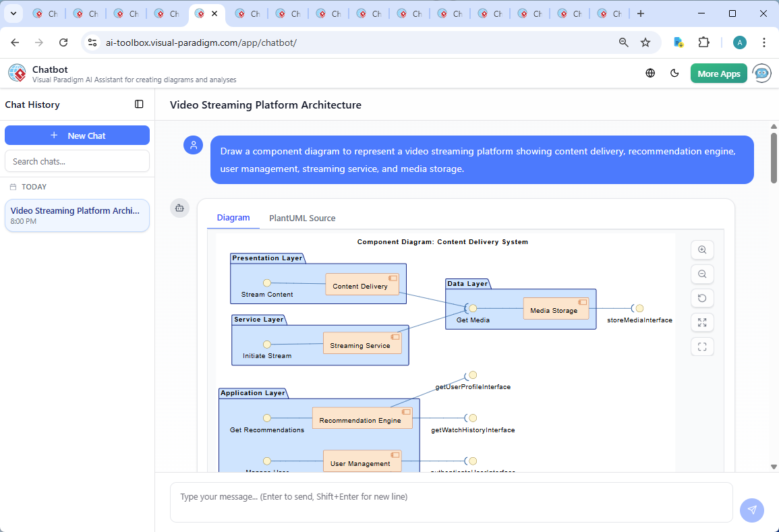Viewport: 779px width, 532px height.
Task: Open the browser tab search dropdown
Action: (x=13, y=13)
